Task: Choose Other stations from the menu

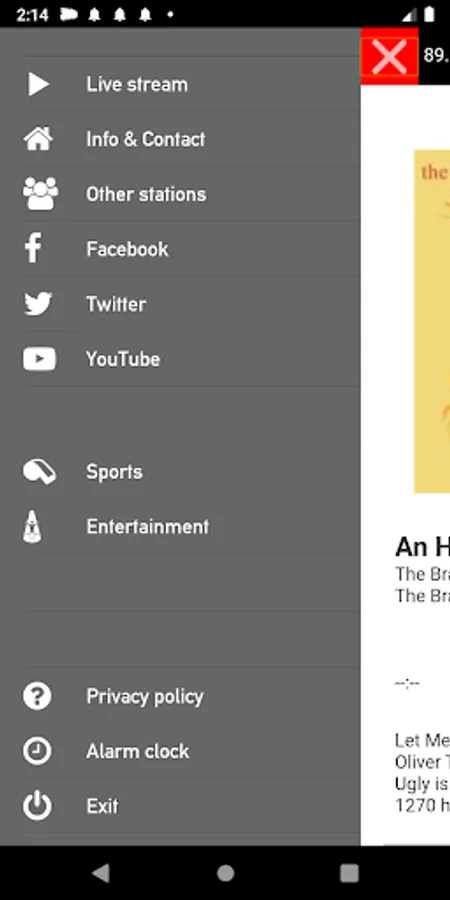Action: pos(180,194)
